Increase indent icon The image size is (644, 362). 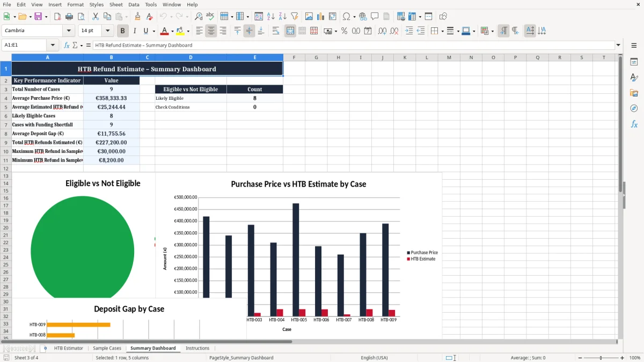409,31
